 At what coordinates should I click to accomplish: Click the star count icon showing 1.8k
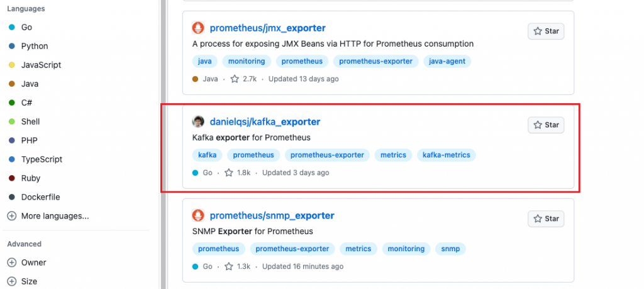coord(229,173)
